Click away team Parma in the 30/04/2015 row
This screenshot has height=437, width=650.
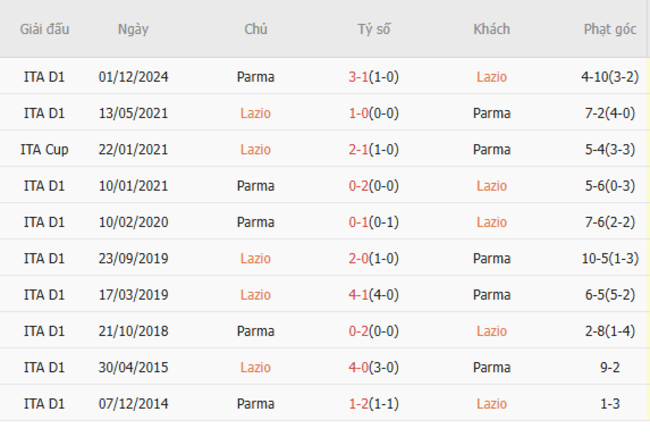point(491,367)
